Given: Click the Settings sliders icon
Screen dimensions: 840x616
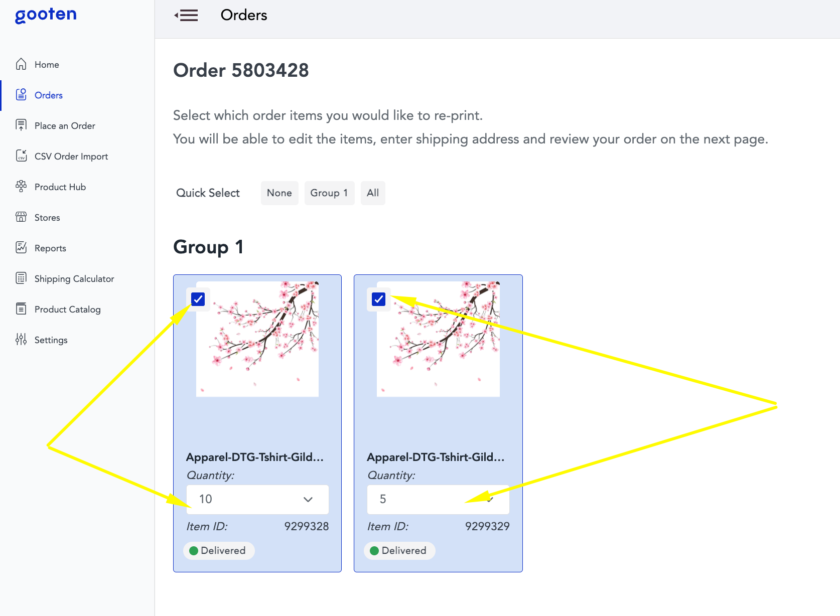Looking at the screenshot, I should 21,340.
